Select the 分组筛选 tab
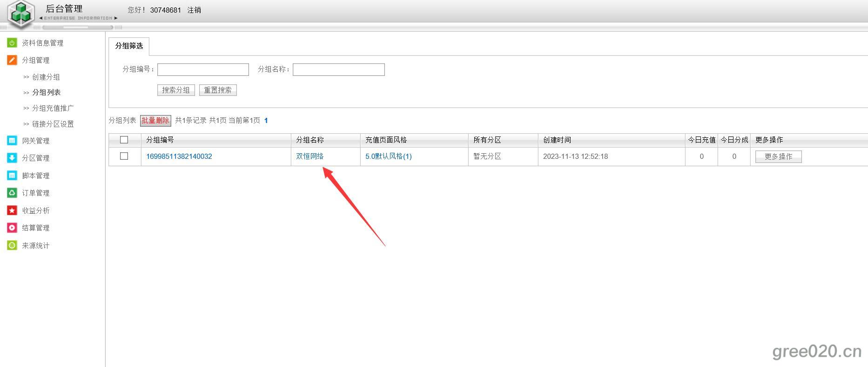Viewport: 868px width, 367px height. coord(129,46)
